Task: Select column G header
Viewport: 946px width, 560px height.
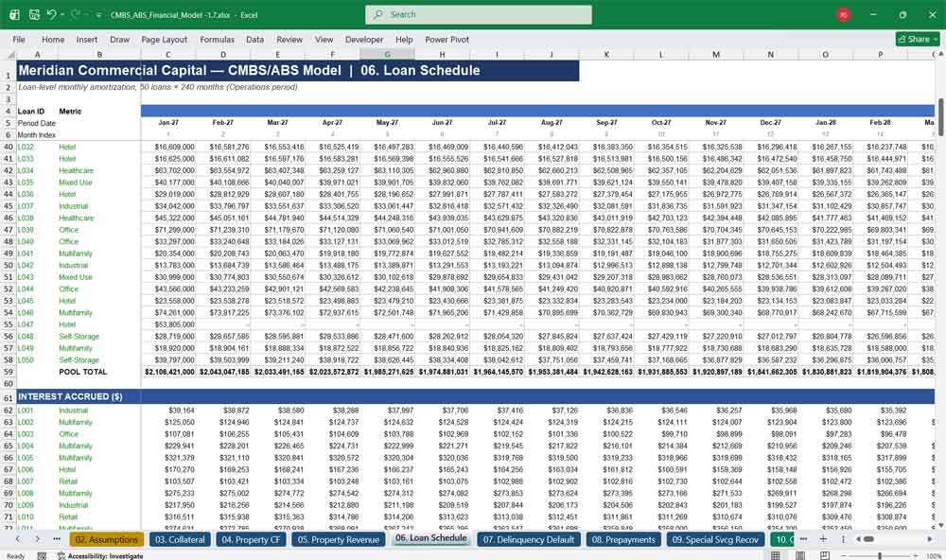Action: click(x=387, y=54)
